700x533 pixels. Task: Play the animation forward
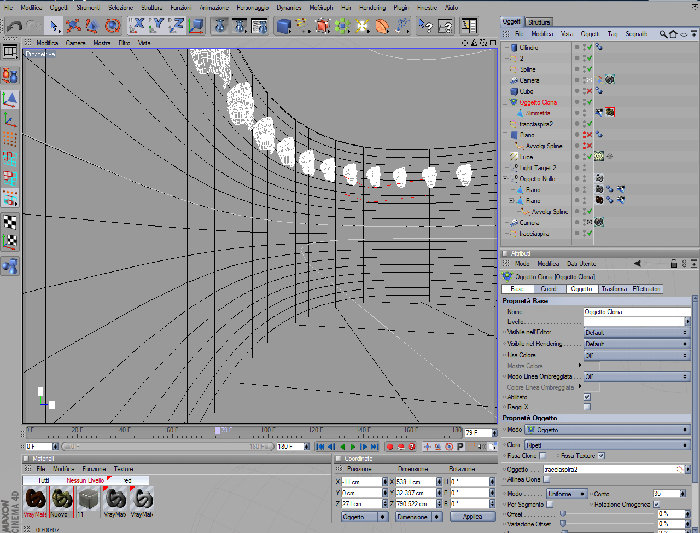tap(353, 446)
